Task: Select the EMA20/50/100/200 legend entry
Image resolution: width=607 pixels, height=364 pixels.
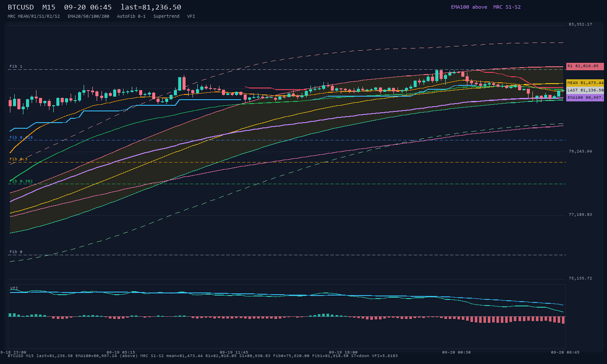Action: point(88,16)
